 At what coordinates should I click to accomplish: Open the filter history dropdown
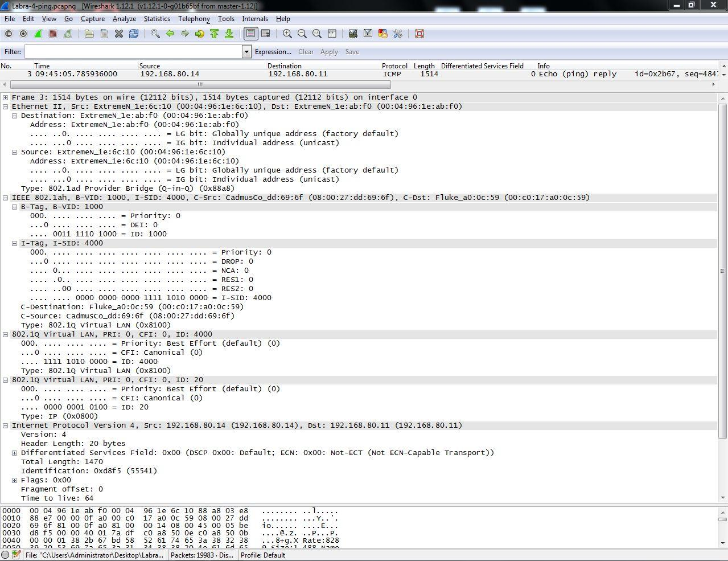pos(246,52)
